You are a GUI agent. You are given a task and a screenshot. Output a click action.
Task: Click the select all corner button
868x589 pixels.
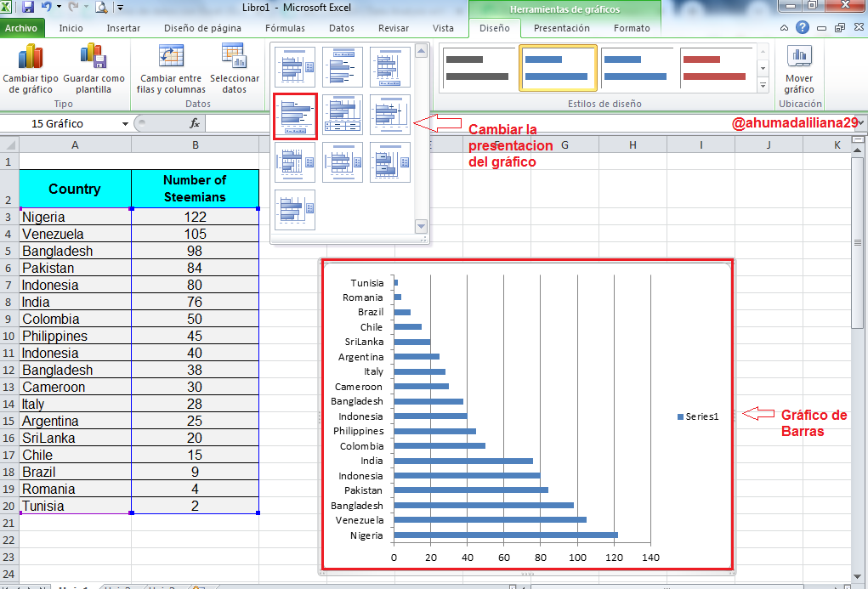point(9,144)
